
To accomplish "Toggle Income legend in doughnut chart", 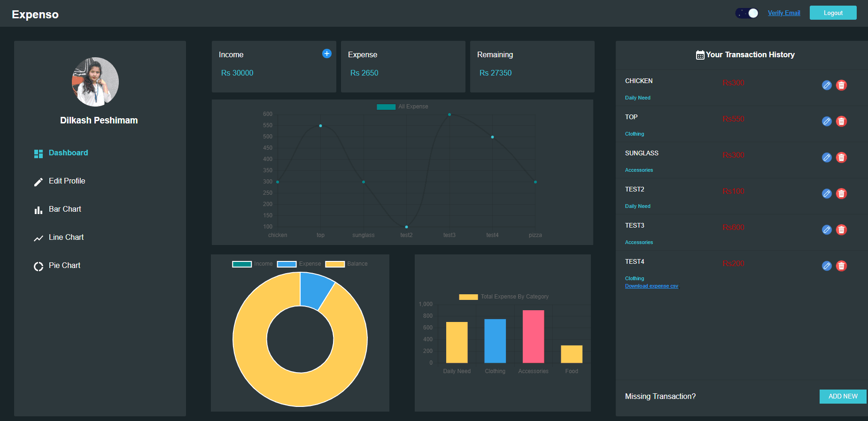I will [x=252, y=264].
